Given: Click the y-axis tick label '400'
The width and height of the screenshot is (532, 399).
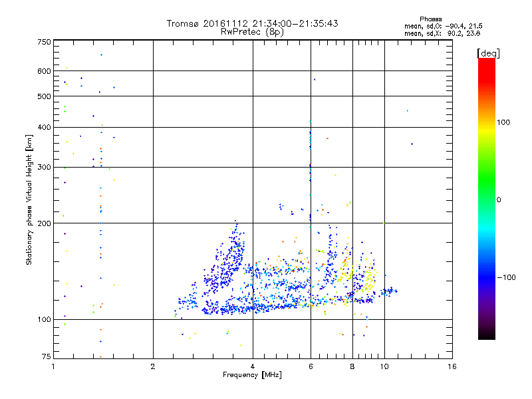Looking at the screenshot, I should [44, 128].
